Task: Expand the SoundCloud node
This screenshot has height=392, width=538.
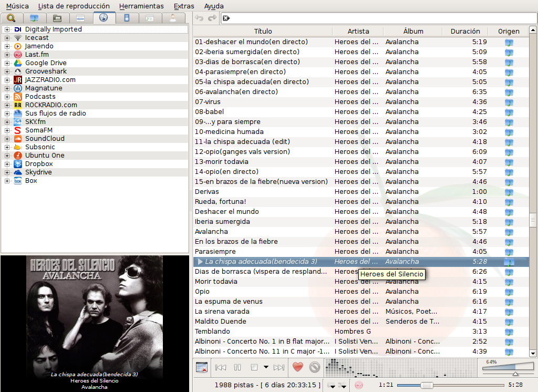Action: click(x=7, y=139)
